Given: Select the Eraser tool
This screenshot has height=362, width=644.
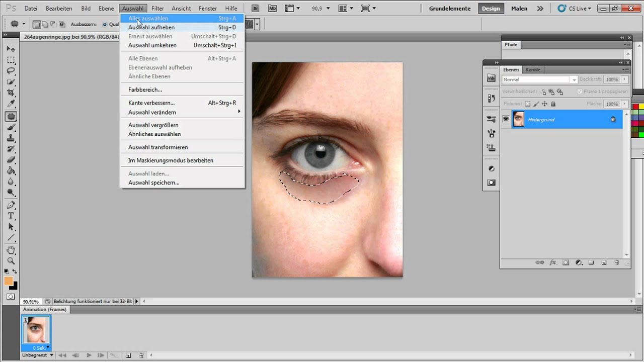Looking at the screenshot, I should pyautogui.click(x=11, y=160).
